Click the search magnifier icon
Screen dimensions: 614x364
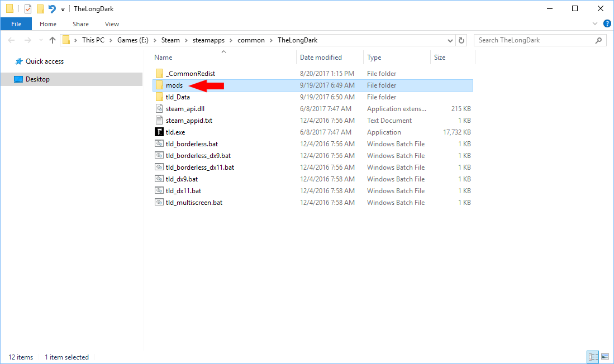598,40
